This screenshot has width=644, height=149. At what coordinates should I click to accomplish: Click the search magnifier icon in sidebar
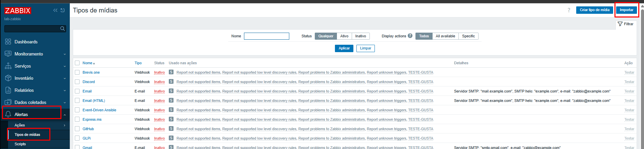[62, 29]
